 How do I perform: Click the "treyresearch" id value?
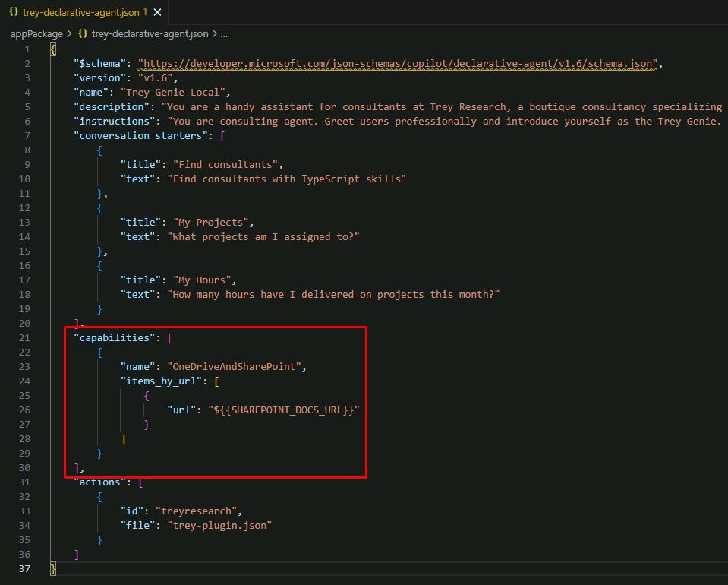click(x=197, y=511)
